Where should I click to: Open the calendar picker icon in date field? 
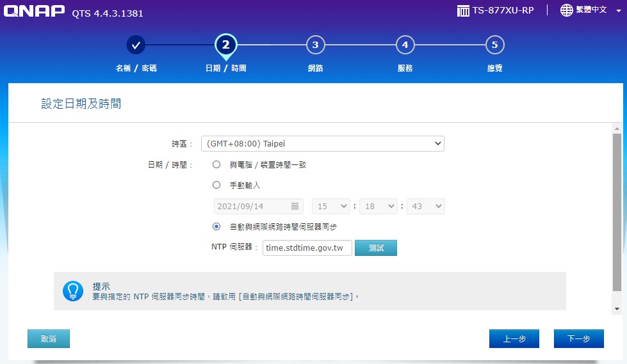[295, 206]
